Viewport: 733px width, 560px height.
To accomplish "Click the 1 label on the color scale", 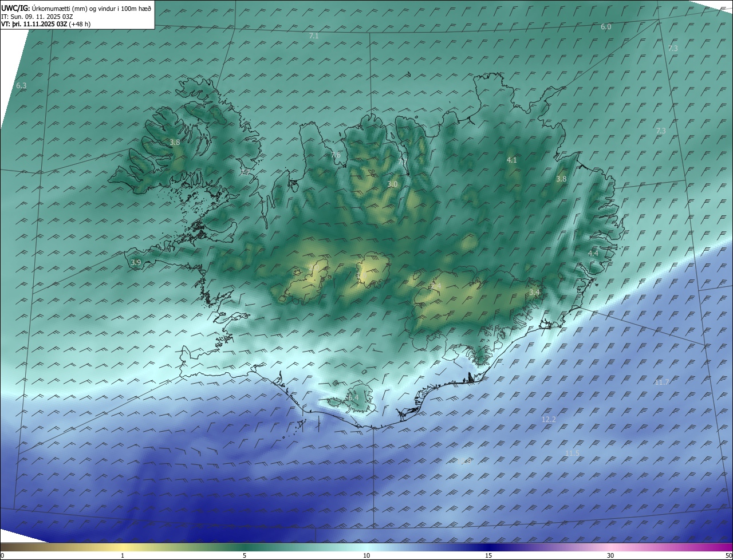I will (x=123, y=556).
